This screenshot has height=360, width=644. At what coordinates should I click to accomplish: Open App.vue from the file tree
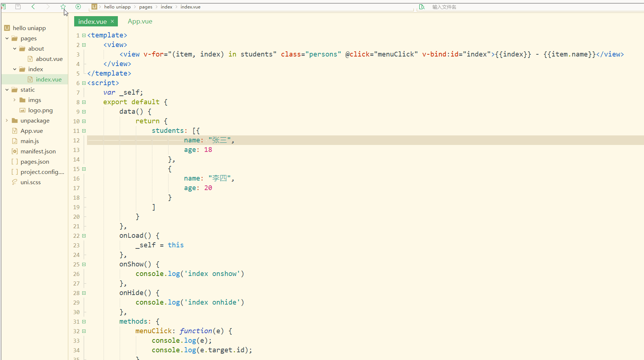pyautogui.click(x=32, y=131)
